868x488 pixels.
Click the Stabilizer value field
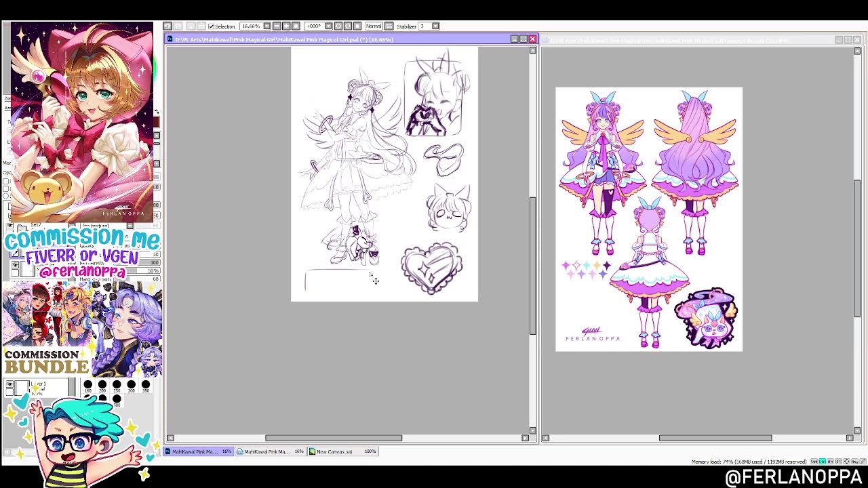pos(425,26)
